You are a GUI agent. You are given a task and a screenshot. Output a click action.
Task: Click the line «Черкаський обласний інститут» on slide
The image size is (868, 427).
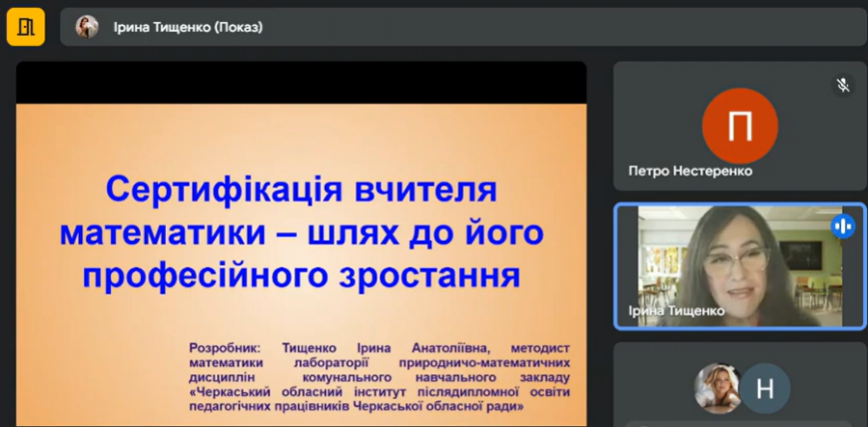click(379, 392)
